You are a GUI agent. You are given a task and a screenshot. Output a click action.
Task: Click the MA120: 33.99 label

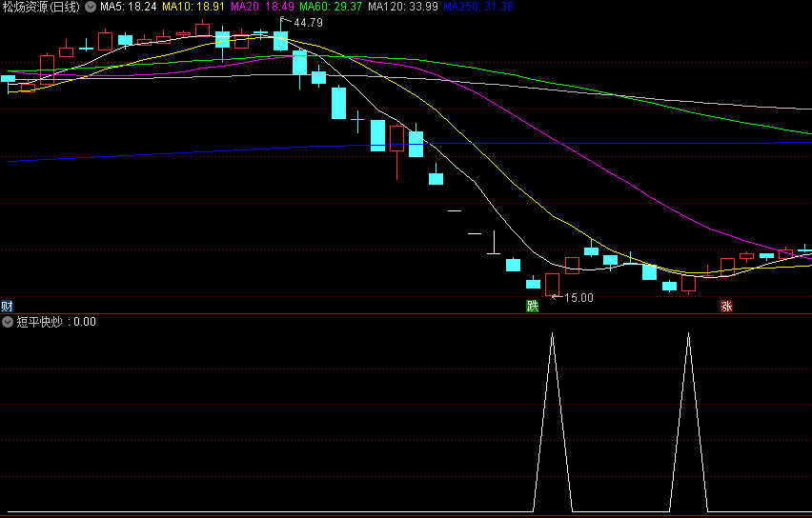tap(403, 7)
